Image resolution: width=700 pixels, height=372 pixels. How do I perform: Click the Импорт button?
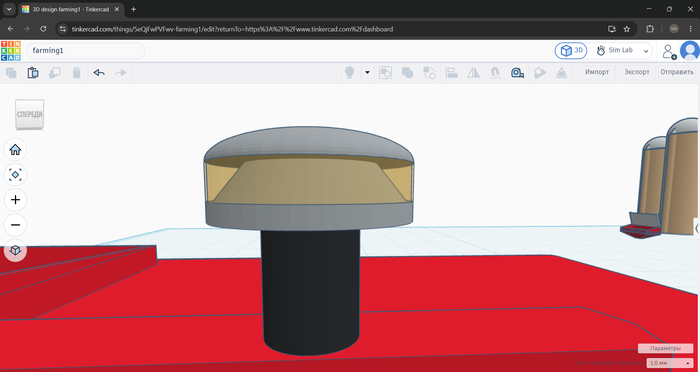(597, 72)
